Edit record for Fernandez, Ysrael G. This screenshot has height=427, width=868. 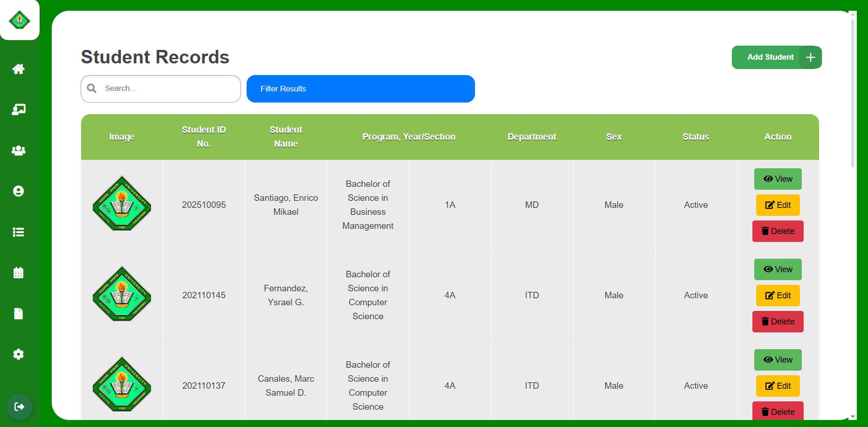click(x=778, y=296)
